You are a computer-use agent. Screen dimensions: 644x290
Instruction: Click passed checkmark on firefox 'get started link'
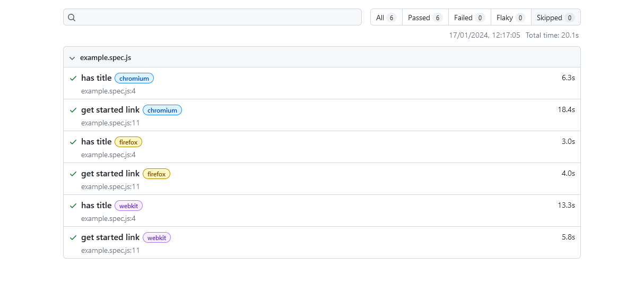(x=73, y=174)
